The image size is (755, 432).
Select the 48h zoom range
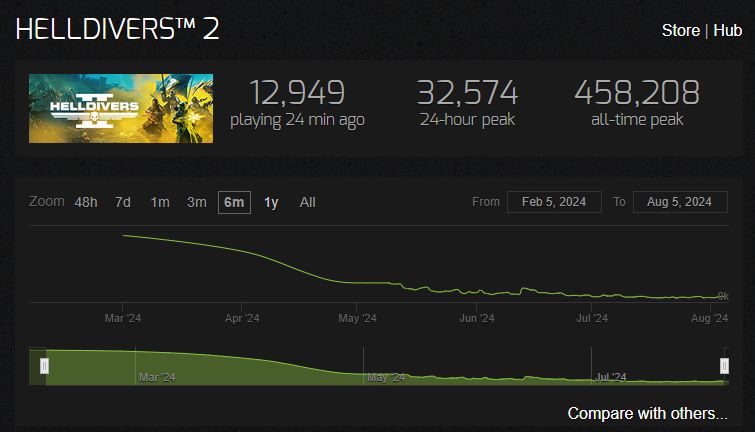coord(86,202)
